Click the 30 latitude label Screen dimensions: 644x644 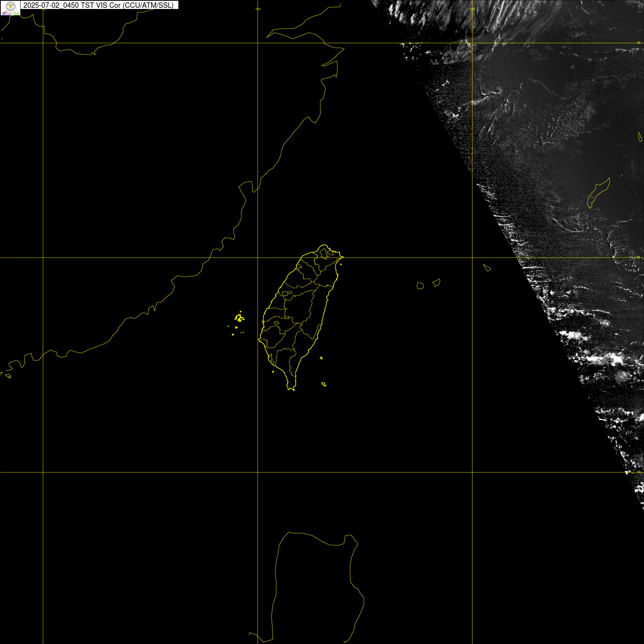(x=639, y=43)
